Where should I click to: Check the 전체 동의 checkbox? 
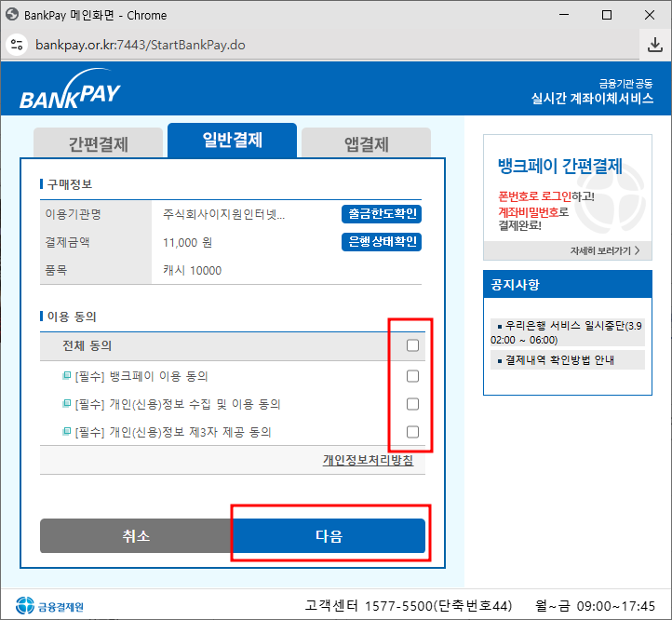[412, 345]
